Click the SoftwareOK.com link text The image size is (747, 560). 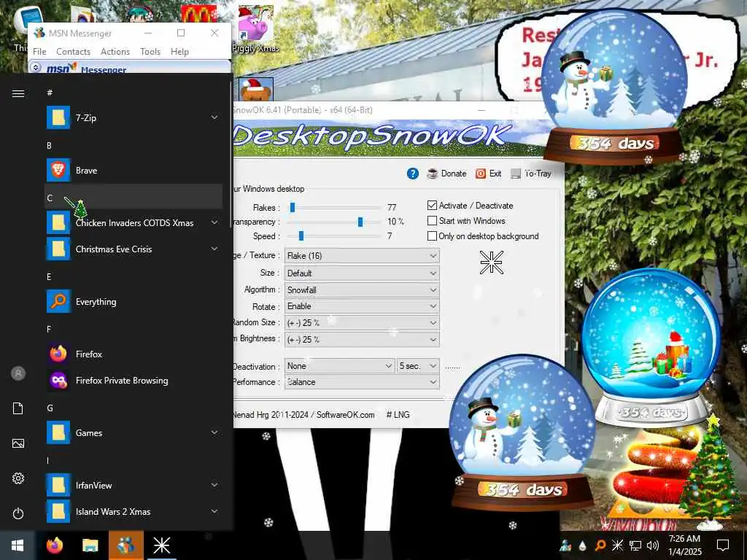click(x=345, y=415)
